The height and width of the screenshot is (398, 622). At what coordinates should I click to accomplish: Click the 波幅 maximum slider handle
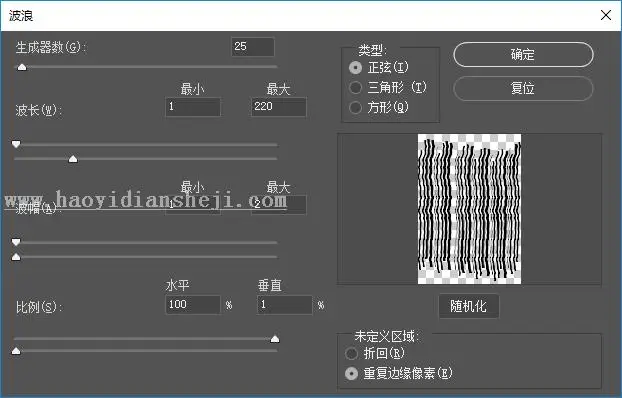(x=16, y=257)
